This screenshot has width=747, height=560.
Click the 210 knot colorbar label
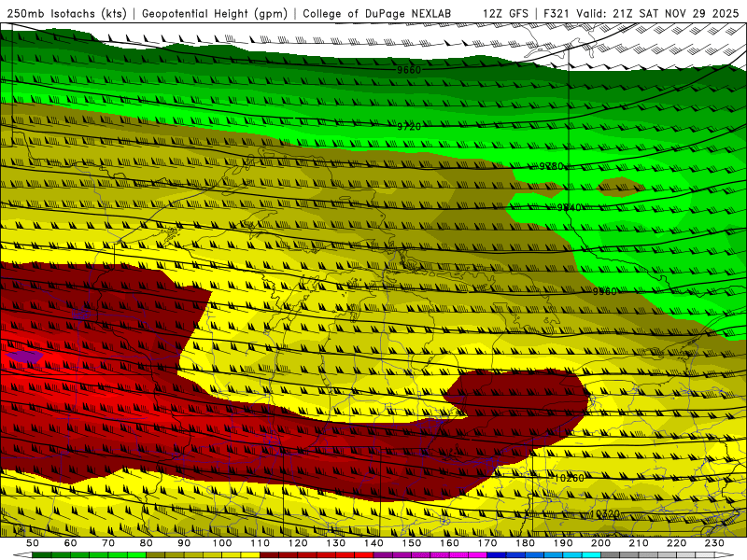point(640,543)
